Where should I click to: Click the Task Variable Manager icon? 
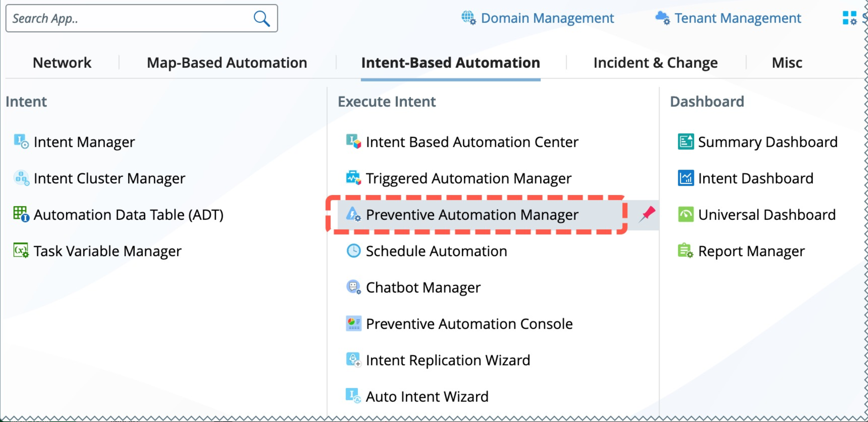click(x=21, y=251)
